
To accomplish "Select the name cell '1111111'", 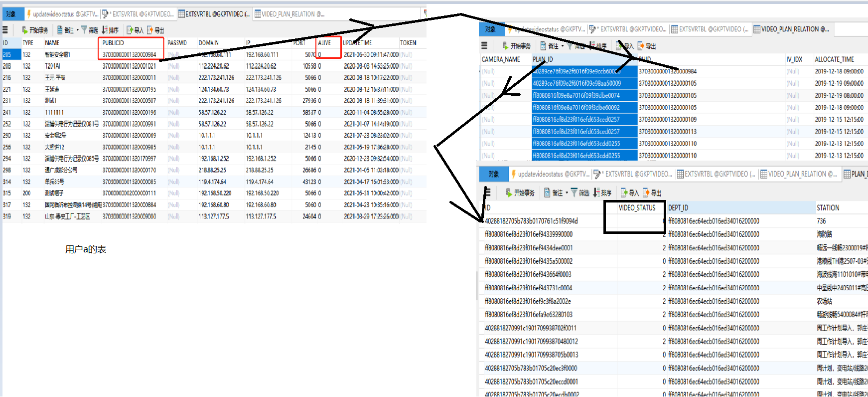I will click(54, 113).
